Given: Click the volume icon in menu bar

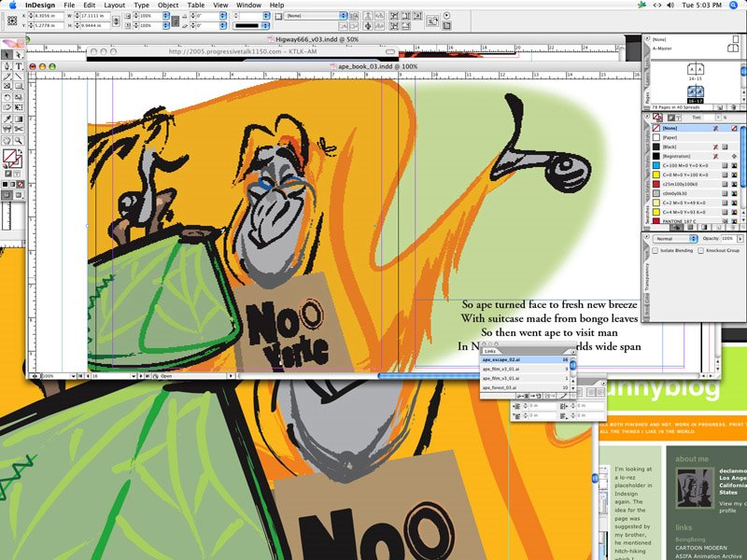Looking at the screenshot, I should pos(670,6).
